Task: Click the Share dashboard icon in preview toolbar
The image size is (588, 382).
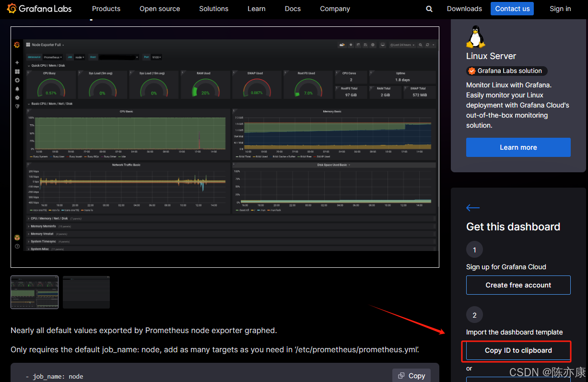Action: coord(358,45)
